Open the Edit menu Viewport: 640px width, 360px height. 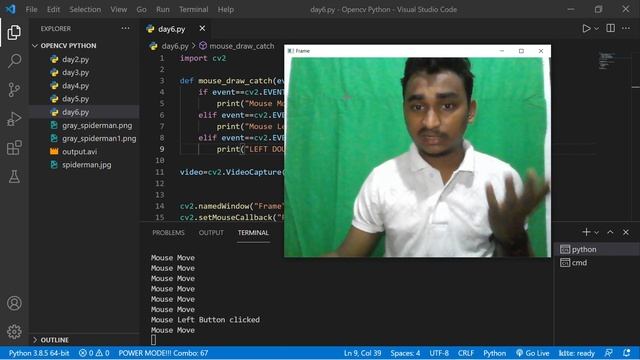click(53, 9)
